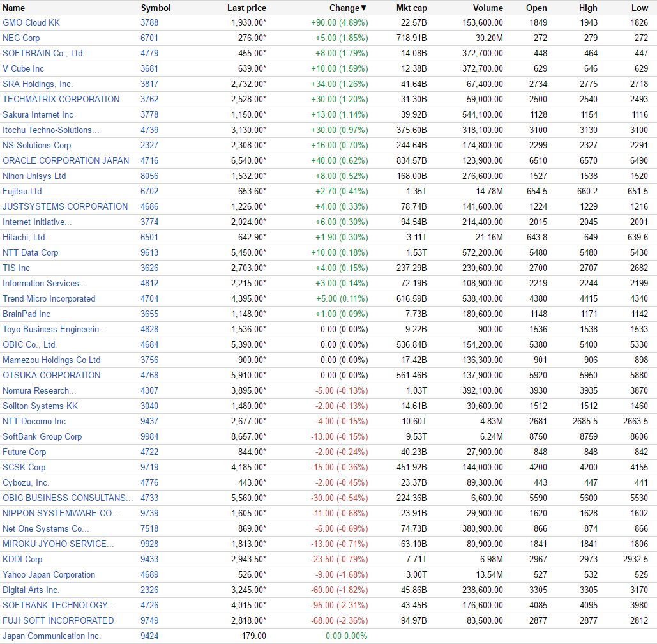657x644 pixels.
Task: Click ticker symbol 6701
Action: (149, 38)
